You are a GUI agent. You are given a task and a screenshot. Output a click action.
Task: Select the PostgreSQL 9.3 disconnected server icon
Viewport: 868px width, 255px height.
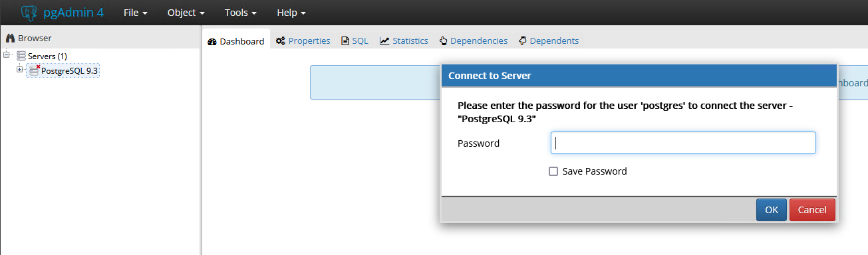pos(35,70)
